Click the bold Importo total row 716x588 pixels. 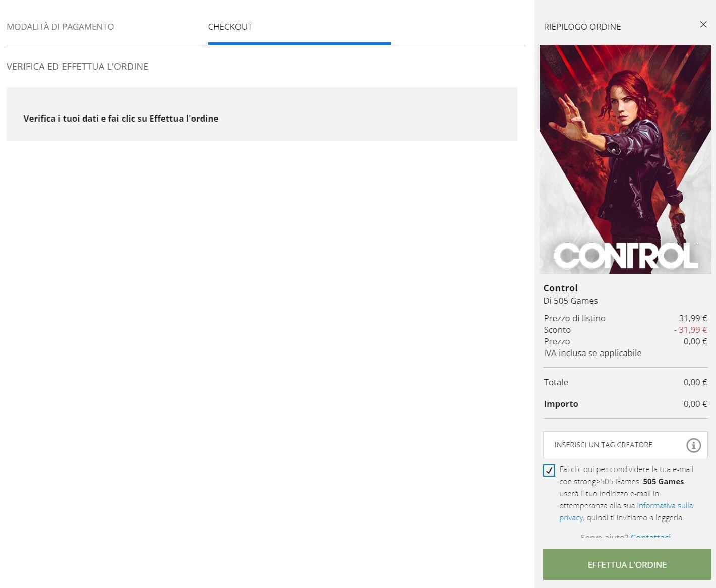[625, 404]
